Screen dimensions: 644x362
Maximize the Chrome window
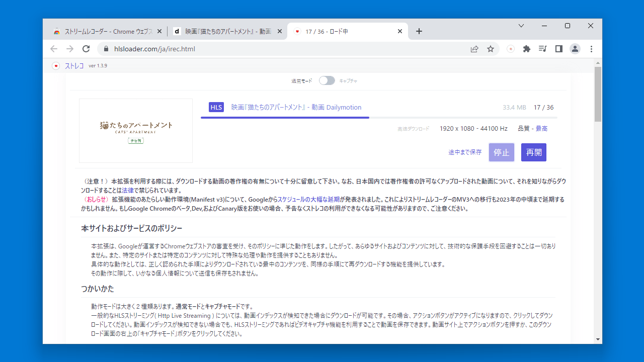click(x=568, y=26)
